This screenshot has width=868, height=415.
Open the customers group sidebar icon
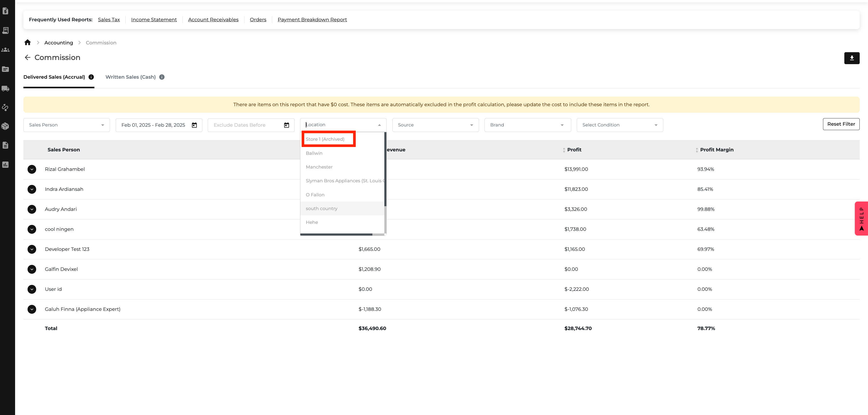5,50
